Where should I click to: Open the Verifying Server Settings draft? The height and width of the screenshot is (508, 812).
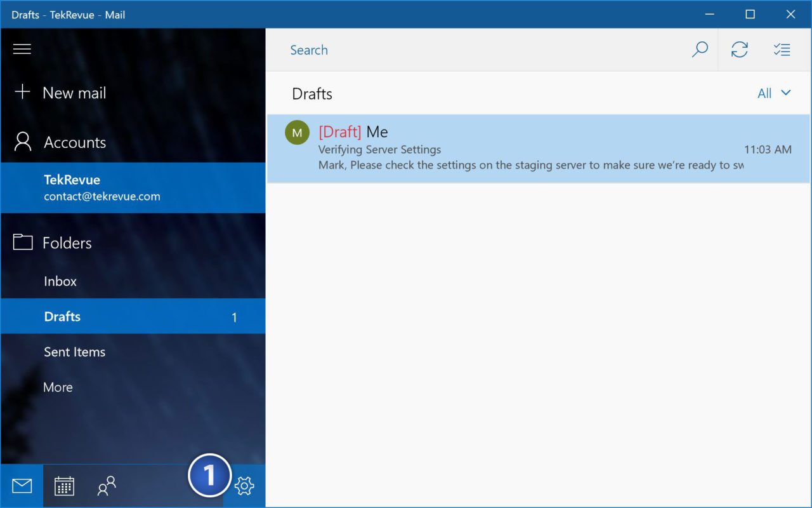(x=507, y=149)
